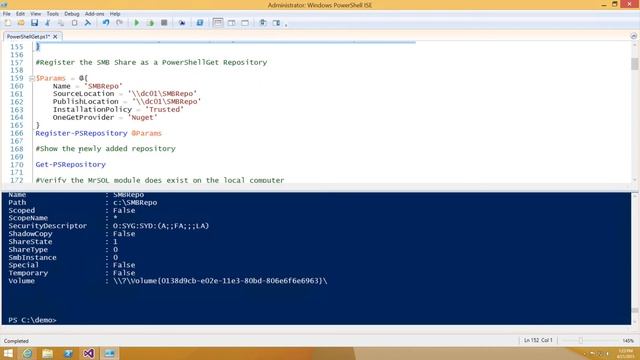Start PowerShell.exe from blue toolbar icon
640x360 pixels.
[200, 23]
